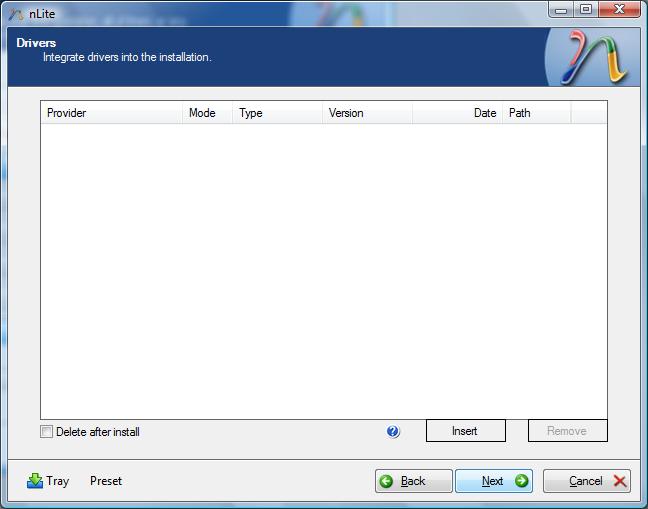Sort drivers by Type column
The image size is (648, 509).
click(x=277, y=113)
